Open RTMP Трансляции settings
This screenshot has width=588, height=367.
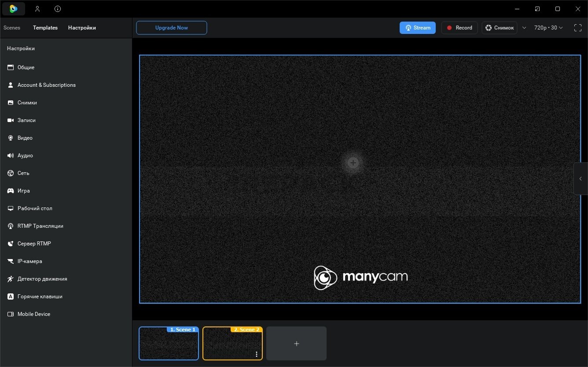[66, 226]
